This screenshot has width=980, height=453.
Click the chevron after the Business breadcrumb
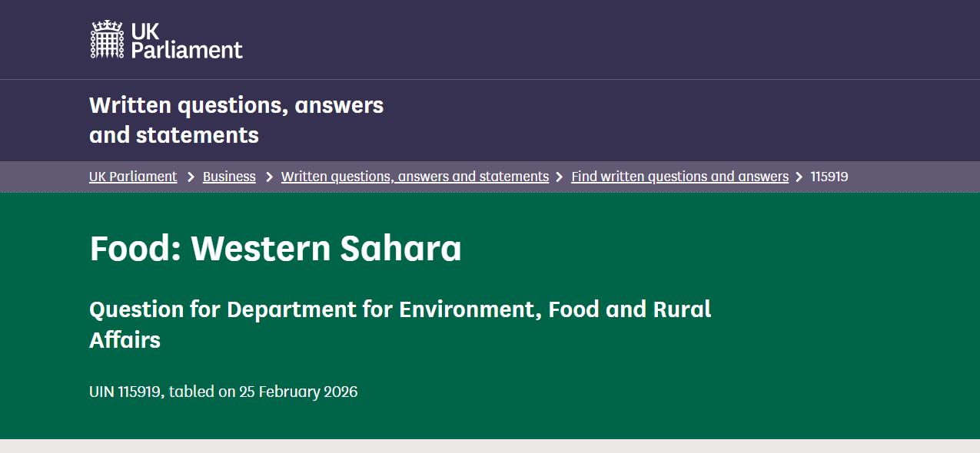click(269, 177)
